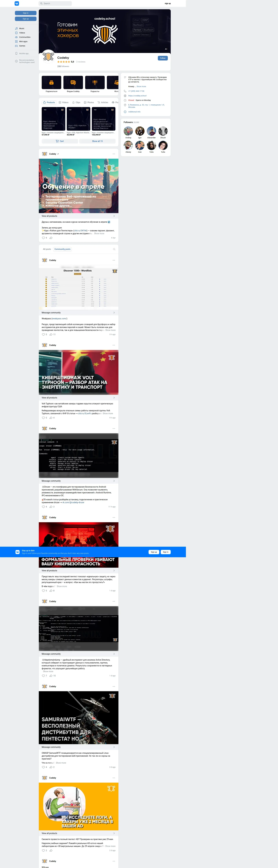This screenshot has height=868, width=278.
Task: Select the Photos tab
Action: point(89,102)
